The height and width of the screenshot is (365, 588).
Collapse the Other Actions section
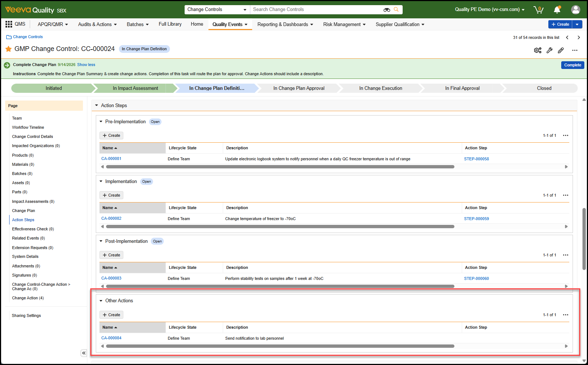(x=101, y=301)
